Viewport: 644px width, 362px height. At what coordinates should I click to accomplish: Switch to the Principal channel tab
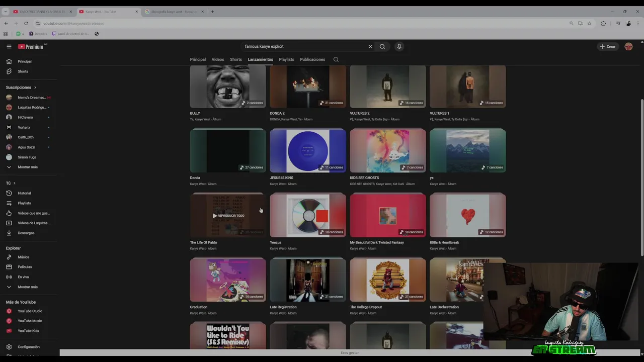point(198,59)
